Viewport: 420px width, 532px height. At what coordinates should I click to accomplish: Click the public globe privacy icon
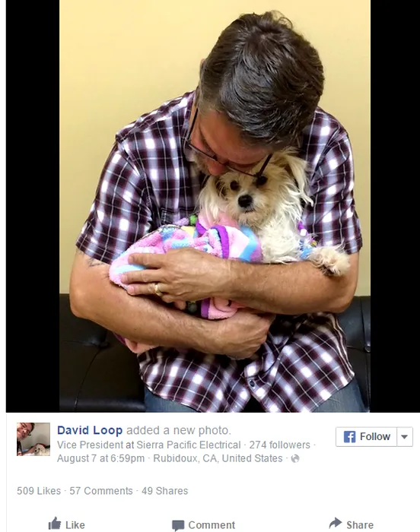tap(295, 459)
